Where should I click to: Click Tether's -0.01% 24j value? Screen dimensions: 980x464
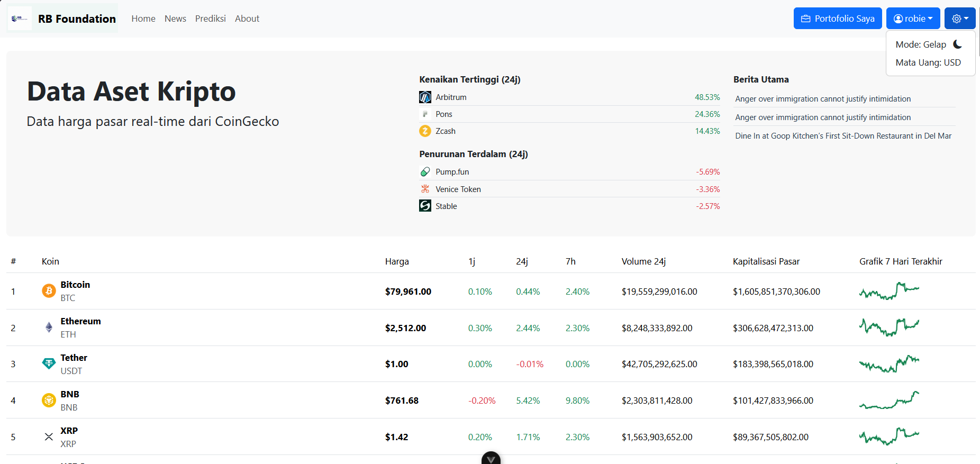coord(530,364)
